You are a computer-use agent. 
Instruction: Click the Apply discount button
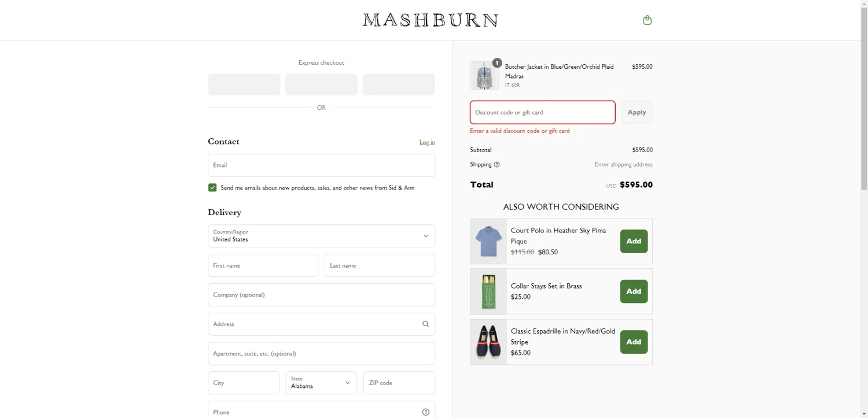coord(637,112)
